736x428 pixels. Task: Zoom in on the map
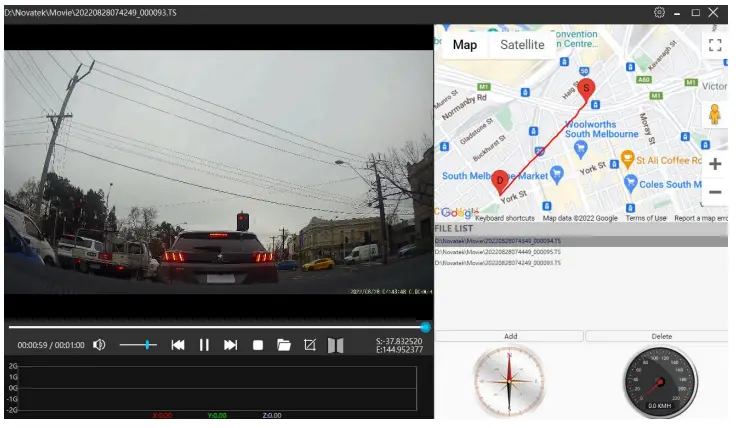[715, 164]
